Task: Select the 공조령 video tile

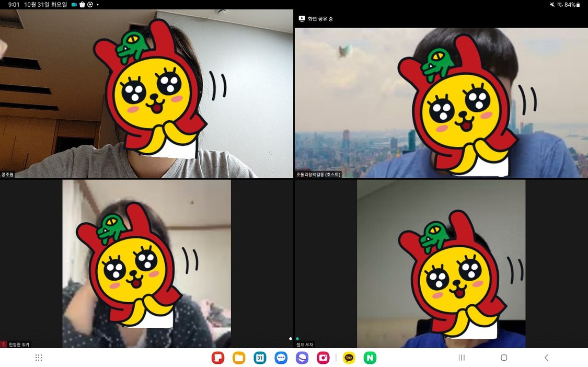Action: (146, 94)
